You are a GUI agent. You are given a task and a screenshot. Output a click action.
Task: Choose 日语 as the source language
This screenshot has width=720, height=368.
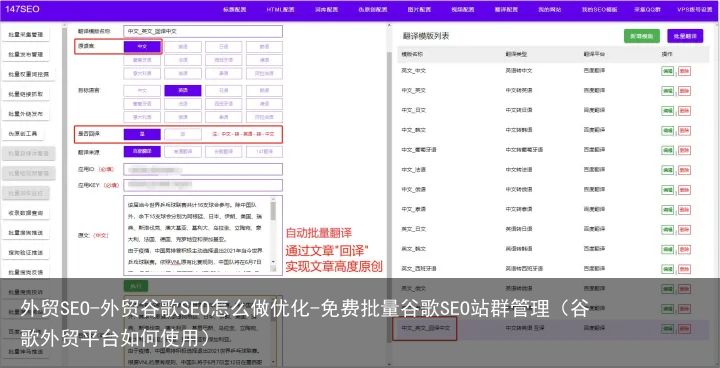coord(224,46)
